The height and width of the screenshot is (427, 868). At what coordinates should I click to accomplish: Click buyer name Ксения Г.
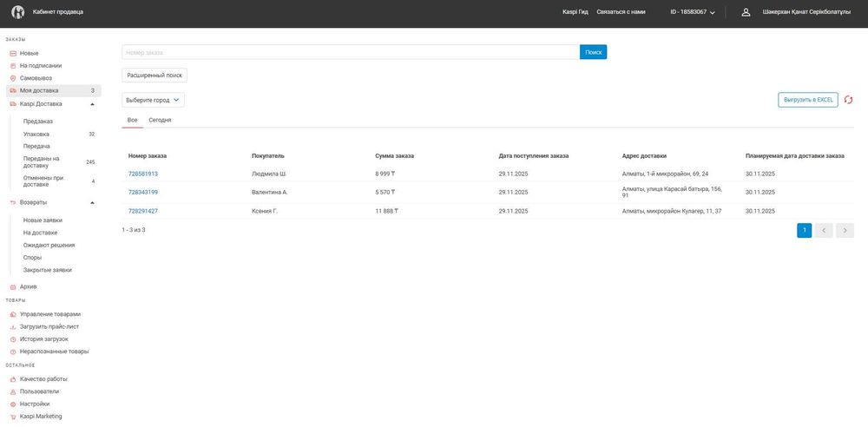[265, 211]
